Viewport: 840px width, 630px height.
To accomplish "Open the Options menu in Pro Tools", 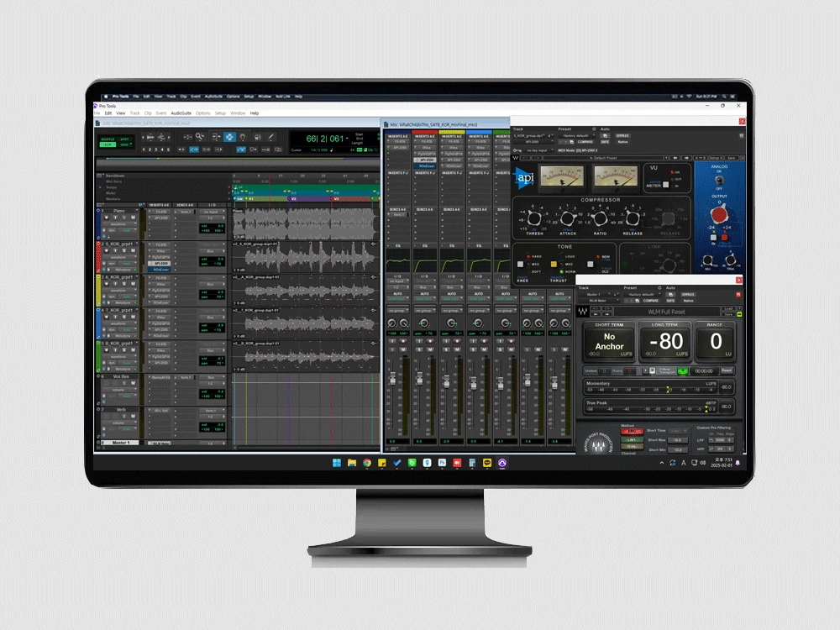I will 202,113.
